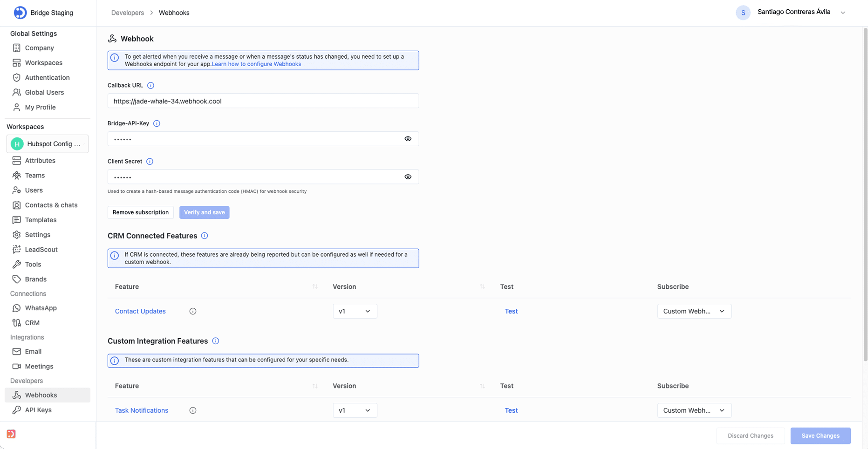Show the Bridge-API-Key value with eye icon
The height and width of the screenshot is (449, 868).
(408, 139)
